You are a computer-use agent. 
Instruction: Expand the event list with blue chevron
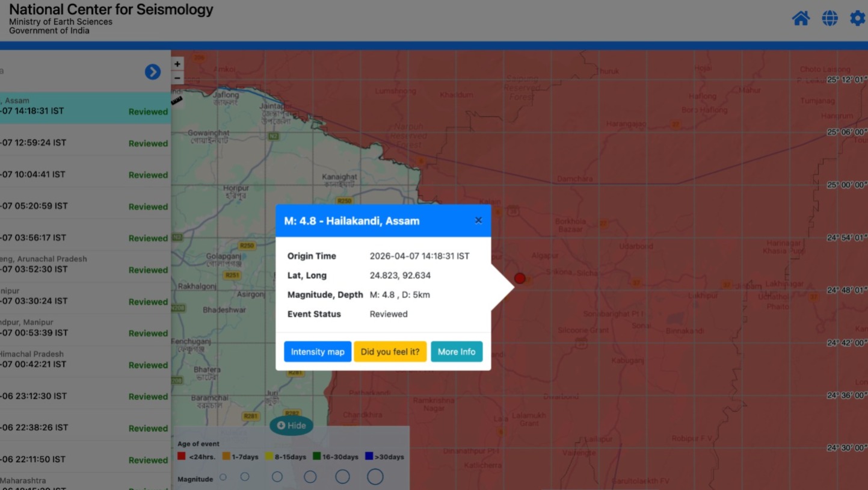click(x=153, y=72)
